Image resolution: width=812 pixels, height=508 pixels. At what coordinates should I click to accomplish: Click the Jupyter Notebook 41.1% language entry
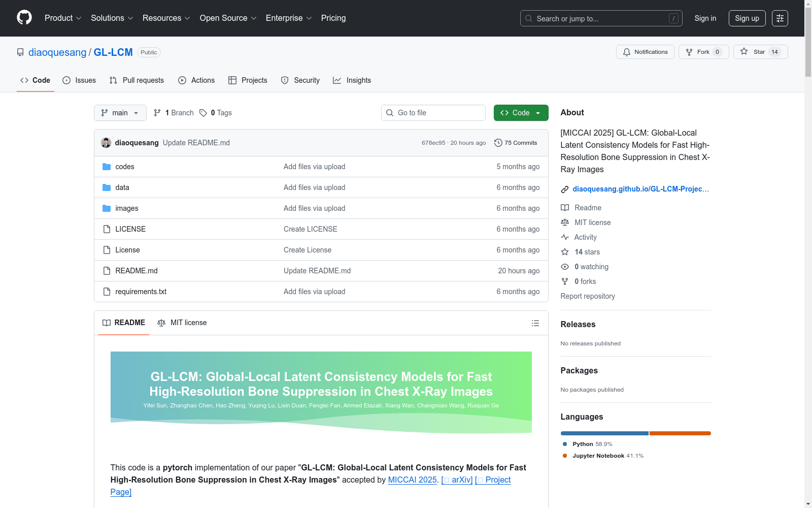[x=603, y=456]
